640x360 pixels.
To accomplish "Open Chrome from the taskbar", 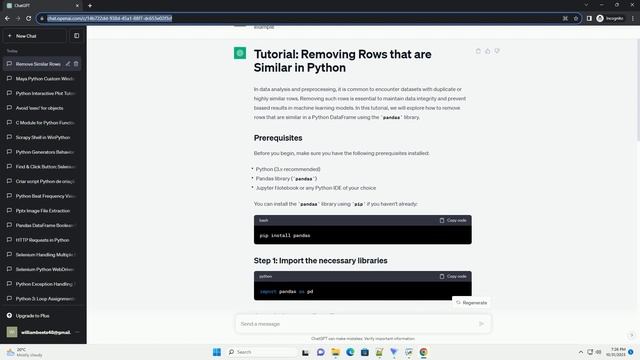I will (423, 352).
